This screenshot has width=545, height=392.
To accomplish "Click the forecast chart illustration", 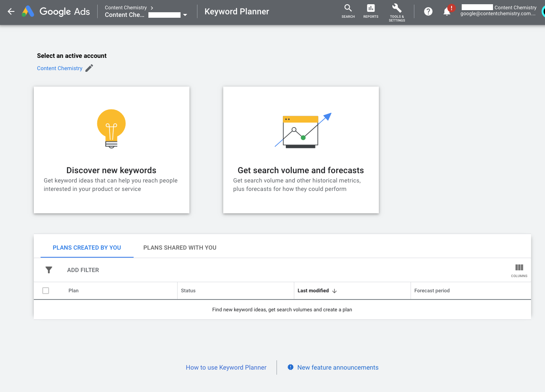I will [303, 131].
